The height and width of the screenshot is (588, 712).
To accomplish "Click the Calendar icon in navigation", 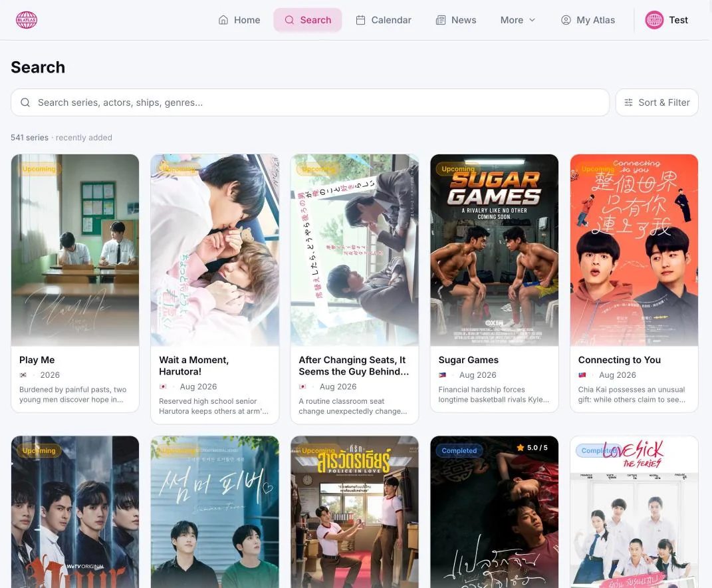I will (x=360, y=20).
